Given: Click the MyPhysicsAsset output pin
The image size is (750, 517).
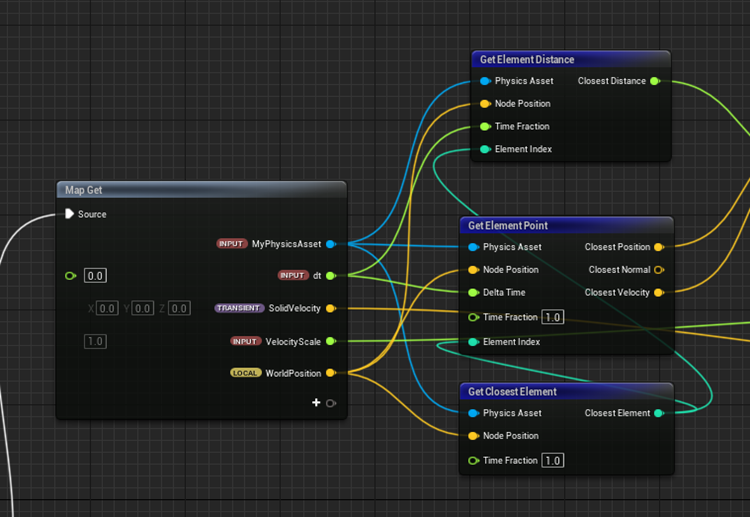Looking at the screenshot, I should pos(331,244).
